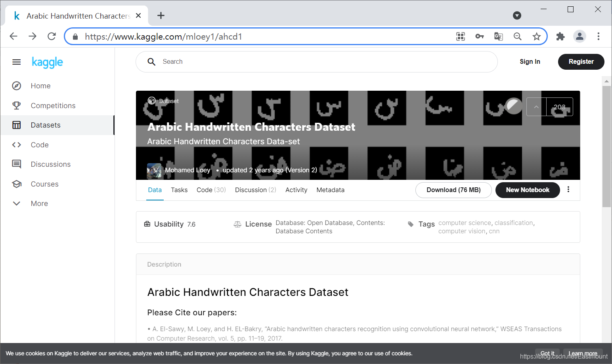Open the hamburger menu next to the Kaggle logo

[x=17, y=62]
